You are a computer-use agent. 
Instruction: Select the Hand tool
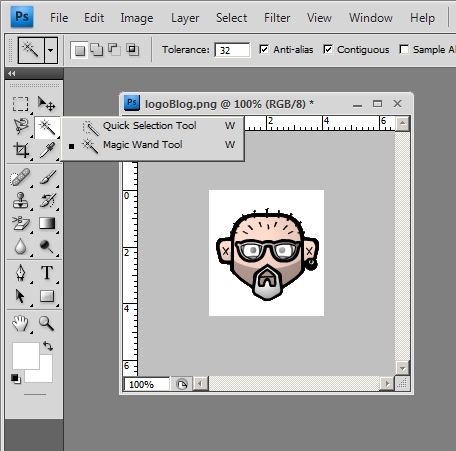coord(20,323)
